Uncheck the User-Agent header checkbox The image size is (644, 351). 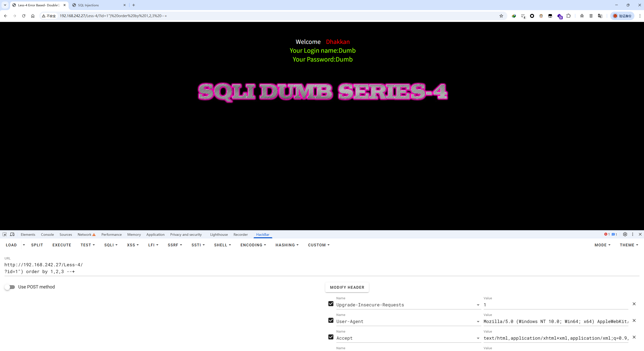(331, 320)
